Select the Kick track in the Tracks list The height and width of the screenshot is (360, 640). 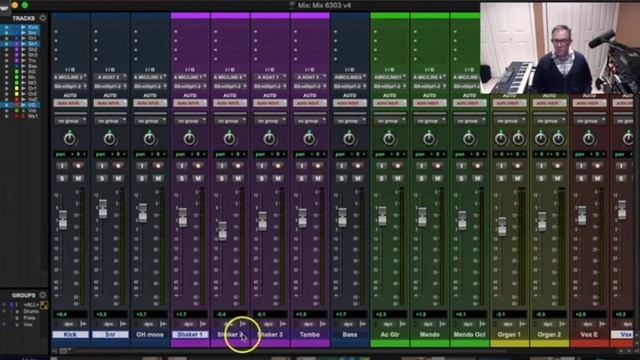32,27
